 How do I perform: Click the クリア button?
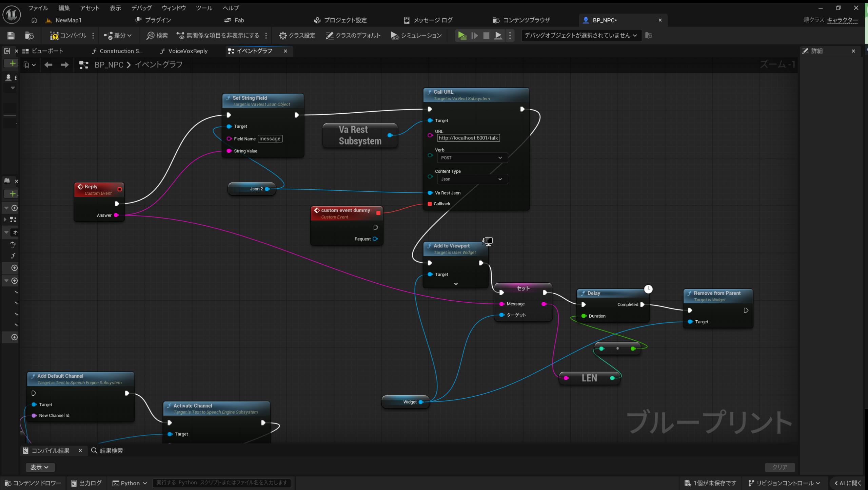pyautogui.click(x=780, y=467)
